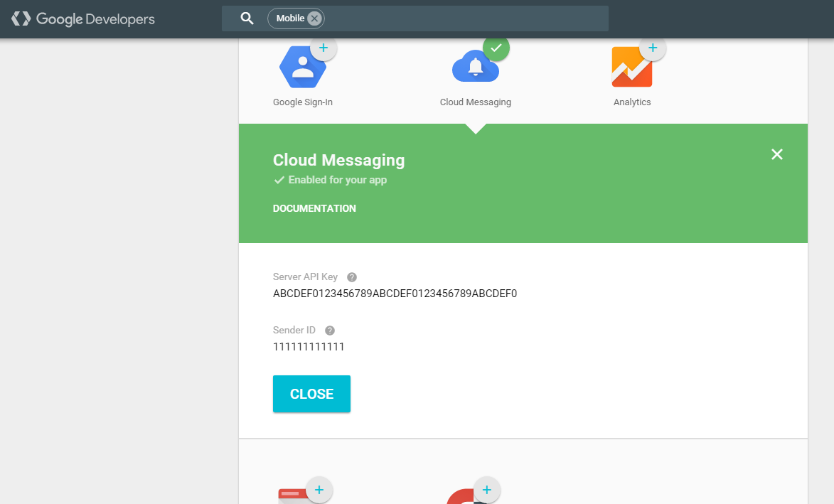Select the Google Sign-In hexagon icon
Image resolution: width=834 pixels, height=504 pixels.
(302, 67)
